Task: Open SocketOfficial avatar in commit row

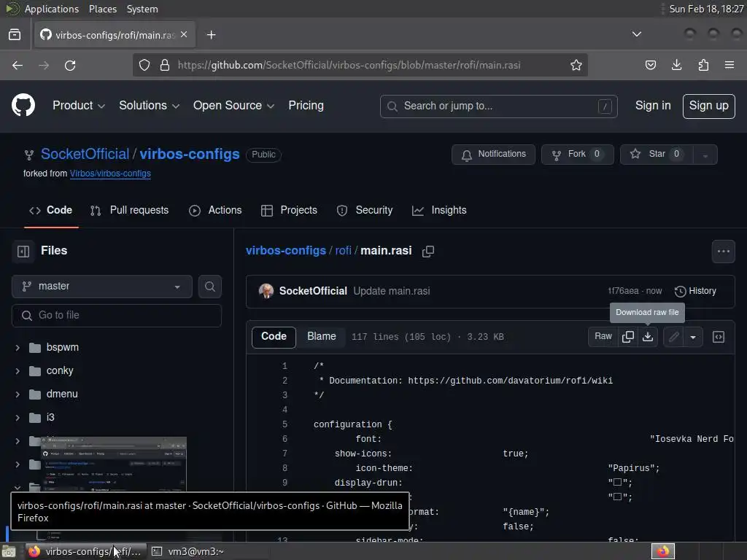Action: (x=266, y=291)
